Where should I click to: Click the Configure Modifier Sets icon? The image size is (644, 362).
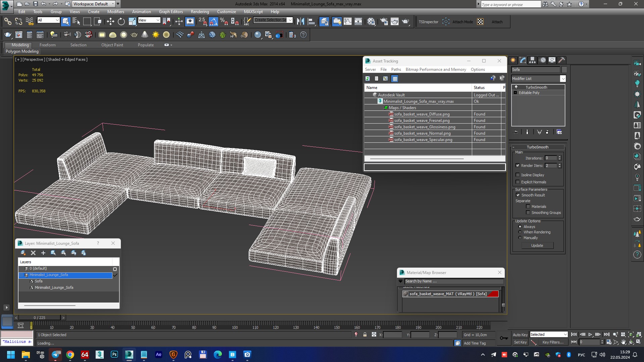coord(559,132)
